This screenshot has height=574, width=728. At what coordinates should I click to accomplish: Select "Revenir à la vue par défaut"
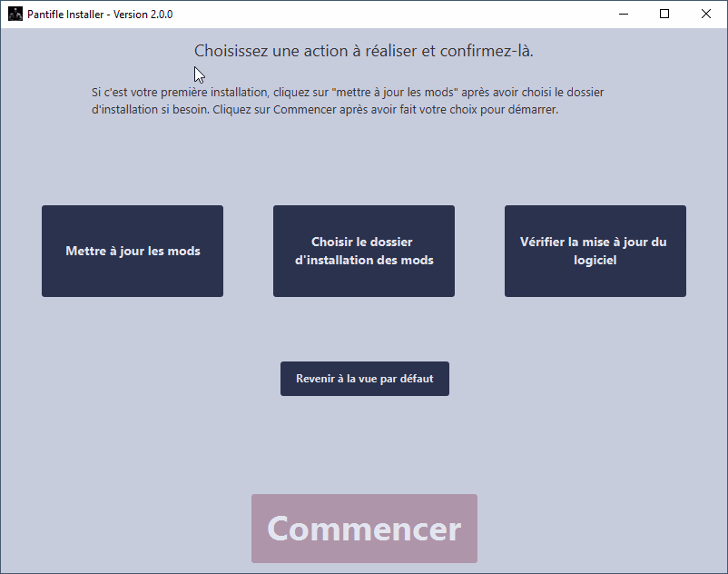coord(364,379)
